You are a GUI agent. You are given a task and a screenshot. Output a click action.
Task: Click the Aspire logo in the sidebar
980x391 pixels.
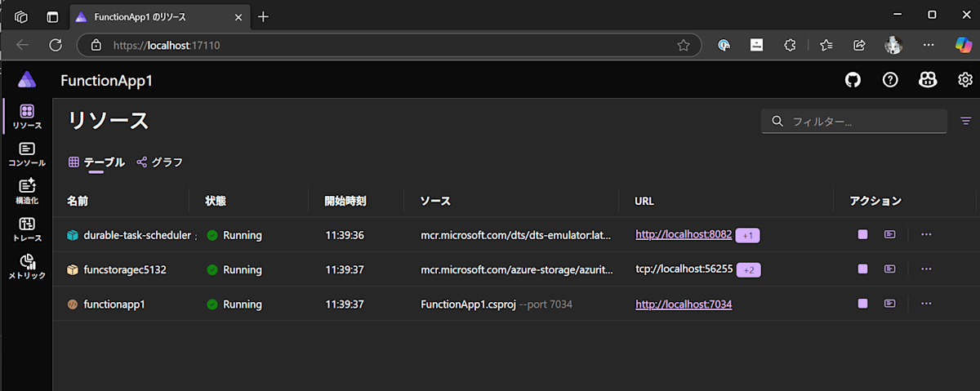tap(26, 79)
